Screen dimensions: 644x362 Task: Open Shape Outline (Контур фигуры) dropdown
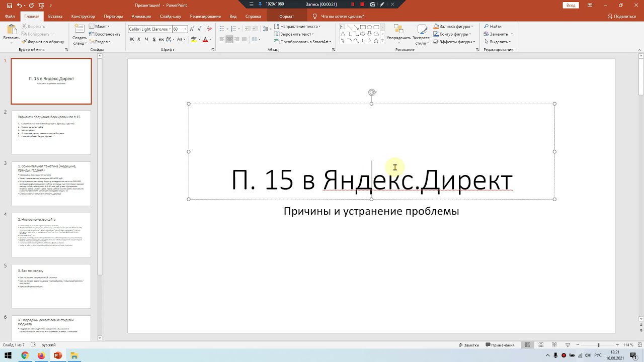click(452, 34)
